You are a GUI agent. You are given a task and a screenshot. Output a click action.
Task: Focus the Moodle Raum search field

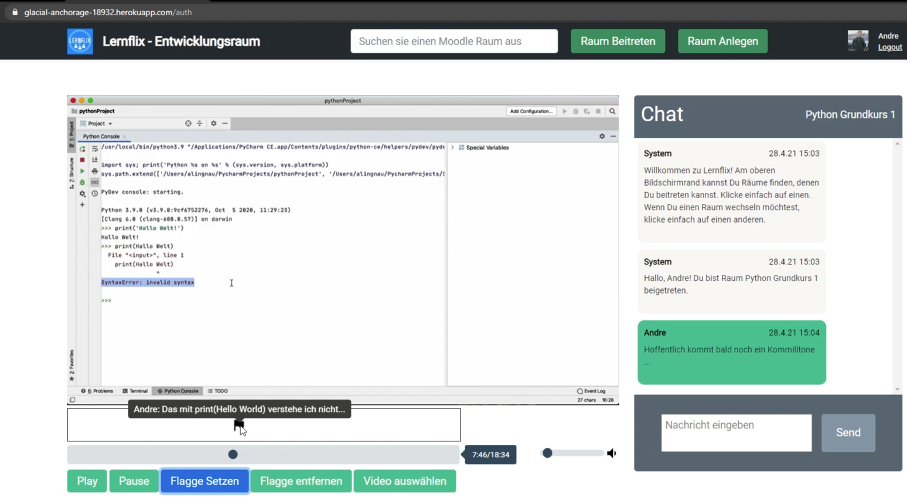[x=454, y=41]
